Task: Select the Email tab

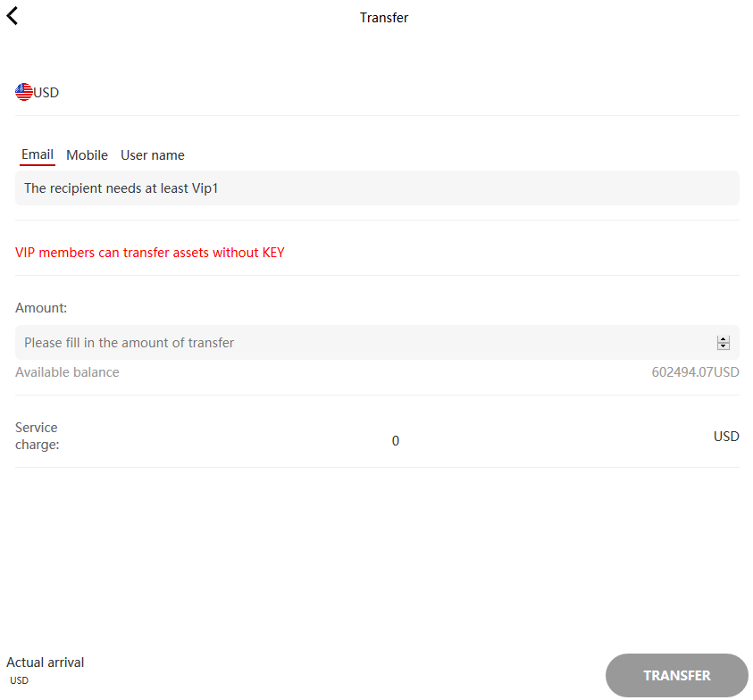Action: [x=37, y=154]
